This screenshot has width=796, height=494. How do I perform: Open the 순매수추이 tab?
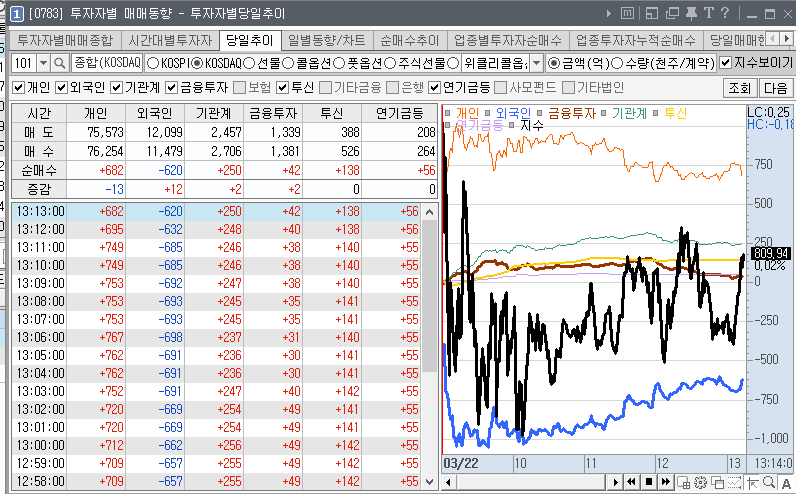[x=409, y=41]
